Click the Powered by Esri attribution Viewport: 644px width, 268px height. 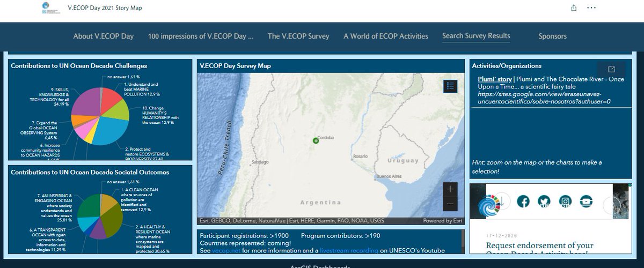tap(442, 220)
